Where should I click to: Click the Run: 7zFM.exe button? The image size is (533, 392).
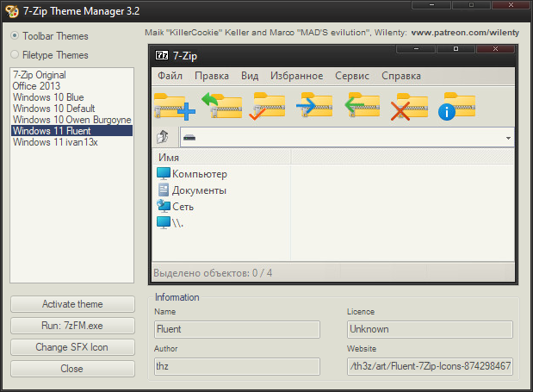[72, 326]
